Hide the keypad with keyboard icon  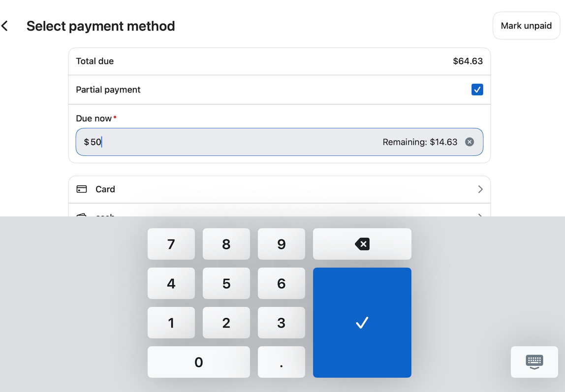[x=534, y=362]
